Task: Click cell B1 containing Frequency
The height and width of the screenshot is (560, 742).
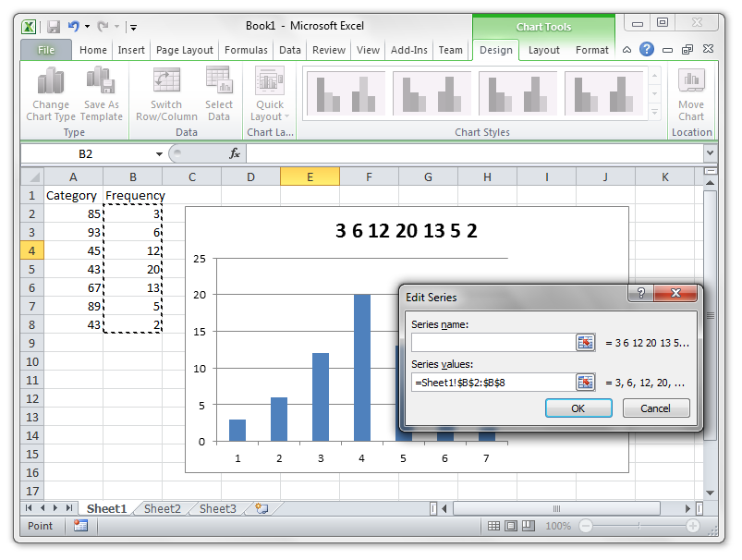Action: point(133,195)
